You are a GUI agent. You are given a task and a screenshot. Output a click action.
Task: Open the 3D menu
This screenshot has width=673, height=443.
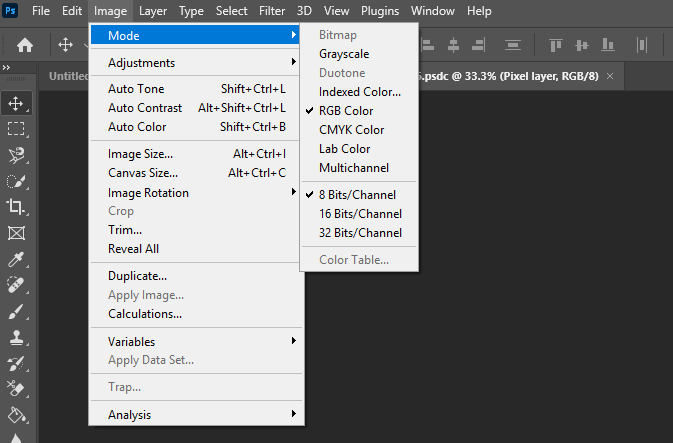pos(304,11)
